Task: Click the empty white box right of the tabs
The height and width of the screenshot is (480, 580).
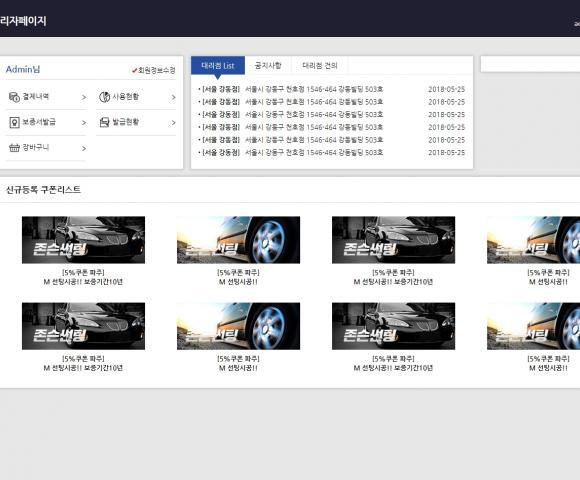Action: tap(530, 64)
